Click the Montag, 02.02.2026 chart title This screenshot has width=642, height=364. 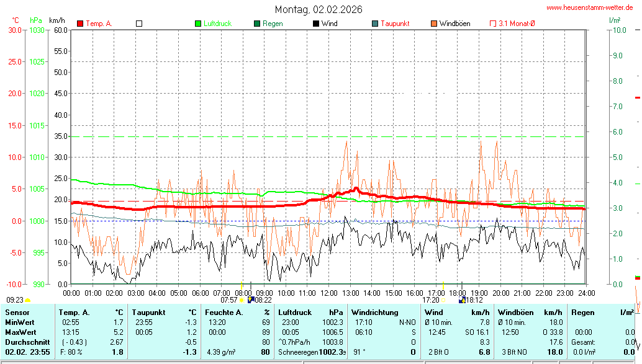tap(319, 9)
